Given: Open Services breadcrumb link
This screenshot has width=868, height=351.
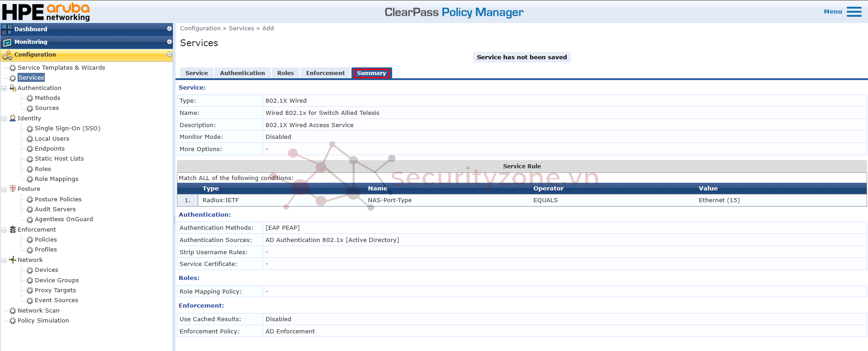Looking at the screenshot, I should click(242, 28).
